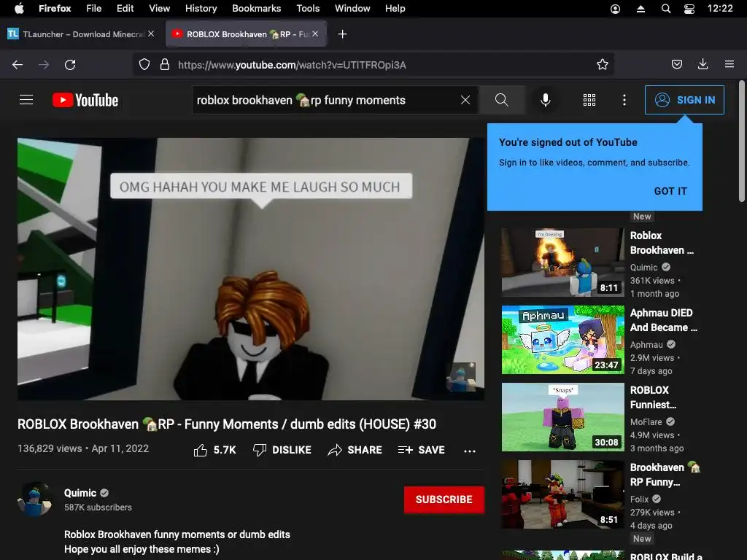Viewport: 747px width, 560px height.
Task: Open more actions ellipsis under video
Action: (470, 451)
